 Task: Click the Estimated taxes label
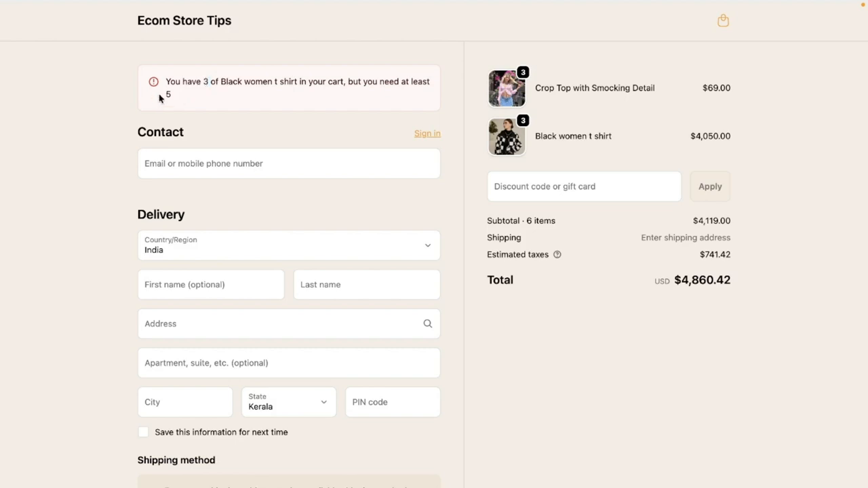[517, 255]
